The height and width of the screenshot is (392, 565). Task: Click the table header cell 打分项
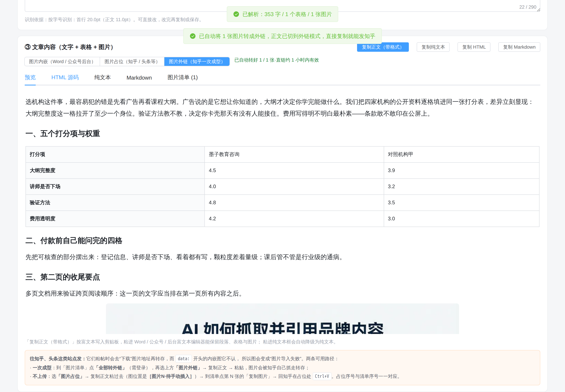(115, 154)
